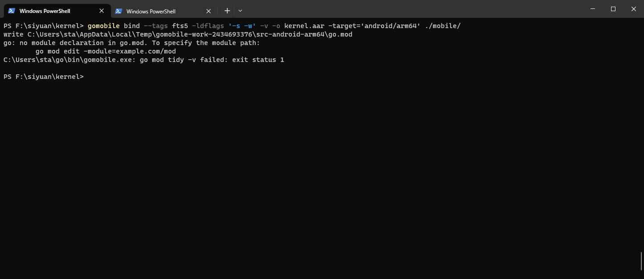Open the new tab dropdown chevron
Viewport: 644px width, 279px height.
pyautogui.click(x=240, y=10)
